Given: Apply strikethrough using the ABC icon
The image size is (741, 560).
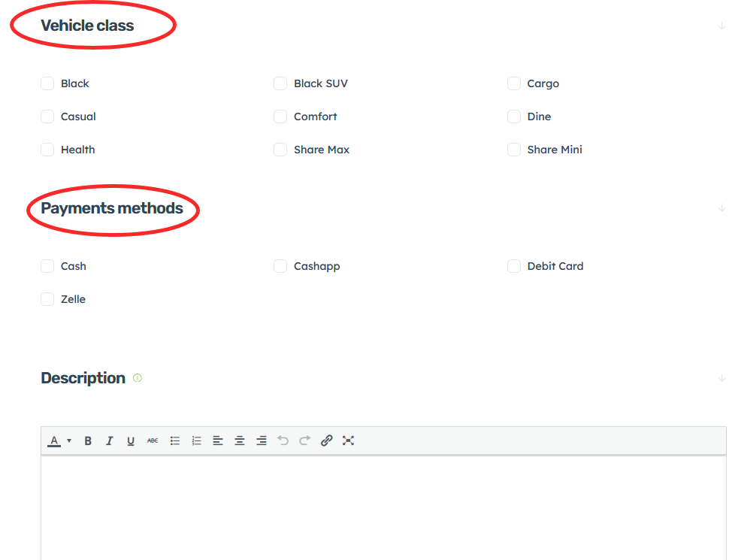Looking at the screenshot, I should [153, 441].
